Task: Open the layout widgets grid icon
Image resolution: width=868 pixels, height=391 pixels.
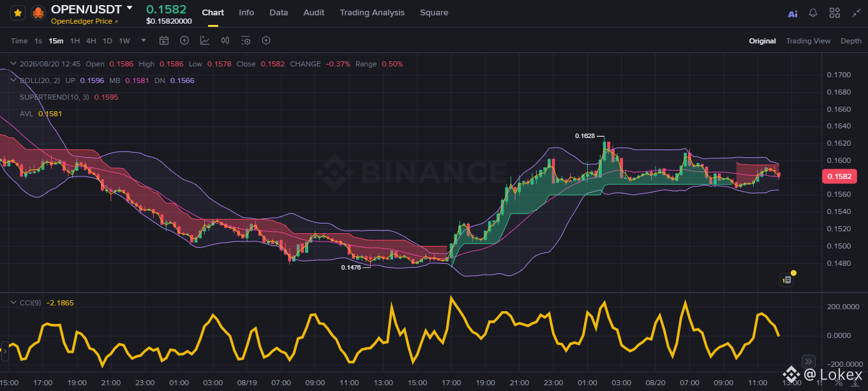Action: pyautogui.click(x=834, y=13)
